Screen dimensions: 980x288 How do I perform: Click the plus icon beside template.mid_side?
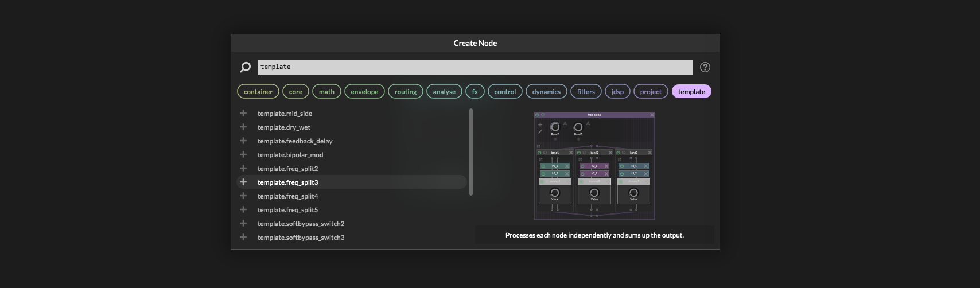coord(243,113)
